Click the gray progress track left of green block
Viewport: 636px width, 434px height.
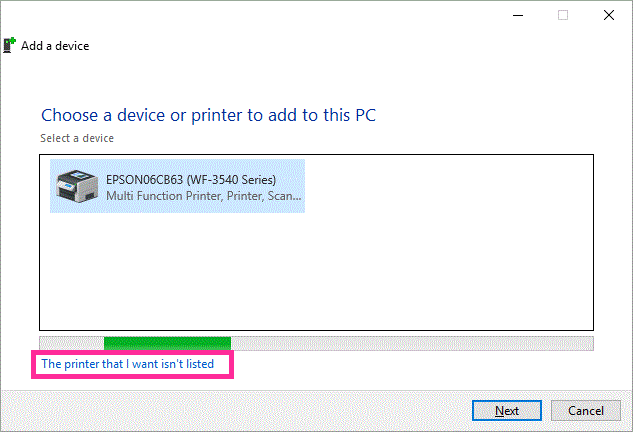tap(72, 344)
